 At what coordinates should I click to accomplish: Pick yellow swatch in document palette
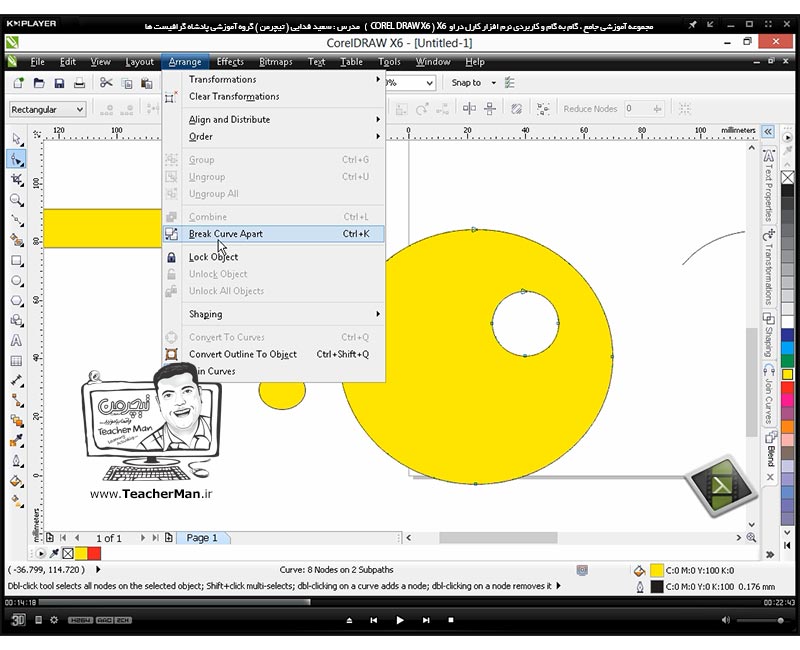point(81,553)
